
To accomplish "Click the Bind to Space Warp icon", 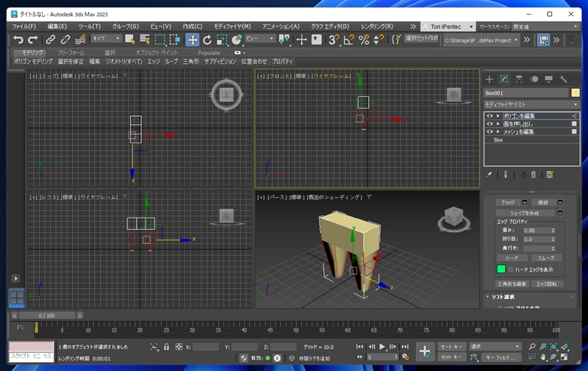I will (x=80, y=40).
